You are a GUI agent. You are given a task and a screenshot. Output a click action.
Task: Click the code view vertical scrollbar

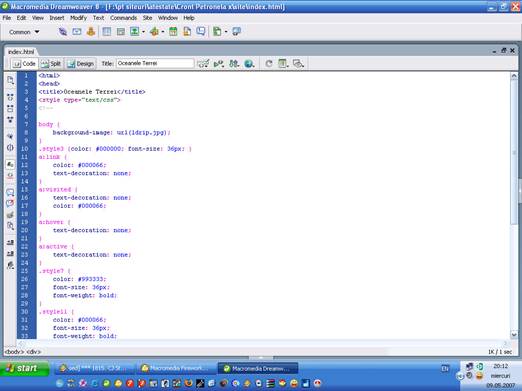pyautogui.click(x=514, y=205)
